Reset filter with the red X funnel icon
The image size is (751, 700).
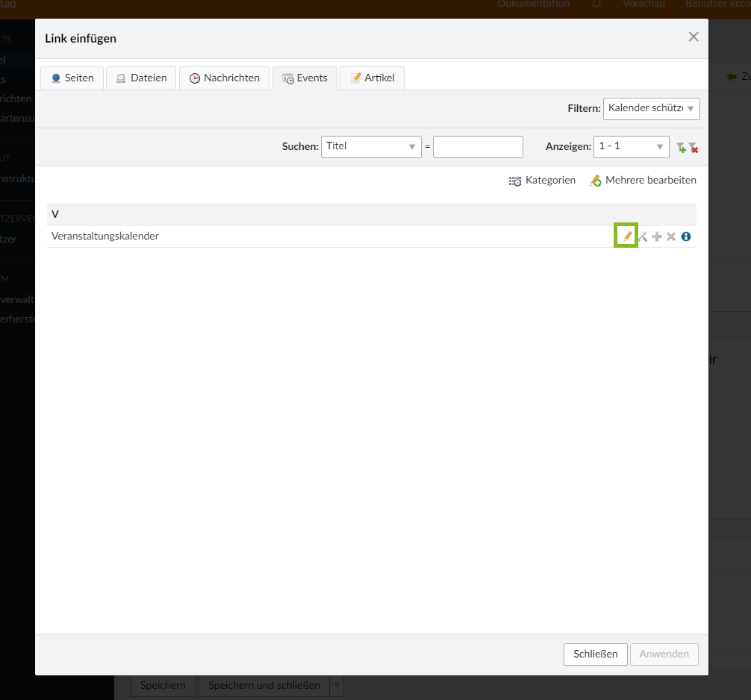[x=694, y=148]
